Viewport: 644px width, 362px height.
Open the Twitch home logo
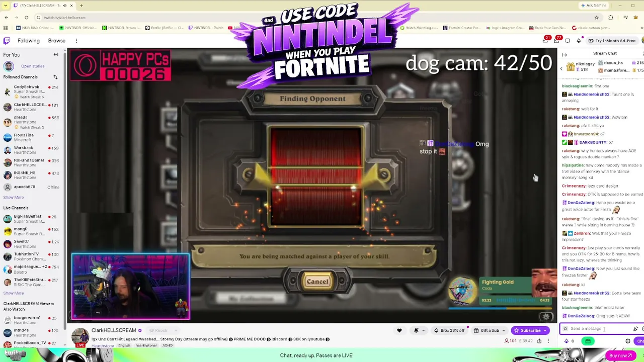coord(7,41)
